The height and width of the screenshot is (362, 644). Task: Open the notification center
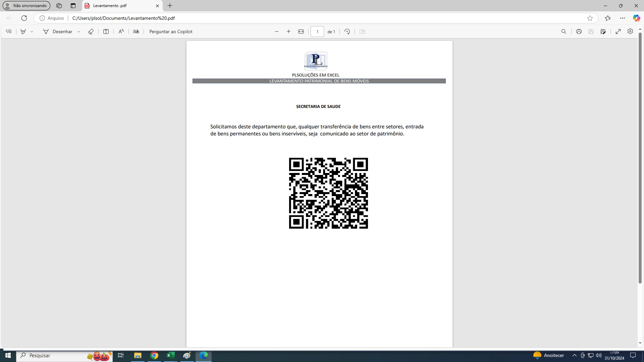click(633, 356)
